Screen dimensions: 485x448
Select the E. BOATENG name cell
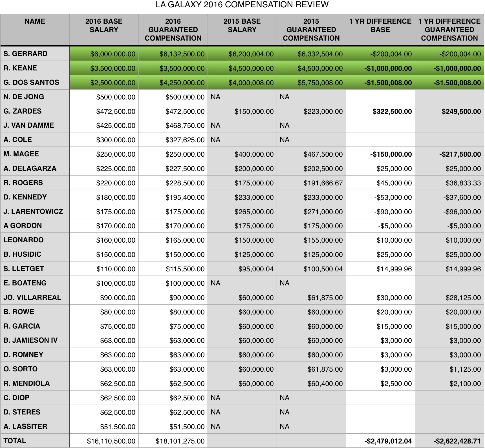(x=35, y=283)
